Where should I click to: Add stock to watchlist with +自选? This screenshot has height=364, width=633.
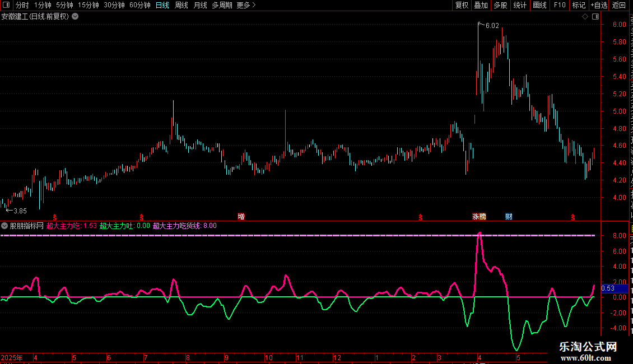coord(599,5)
